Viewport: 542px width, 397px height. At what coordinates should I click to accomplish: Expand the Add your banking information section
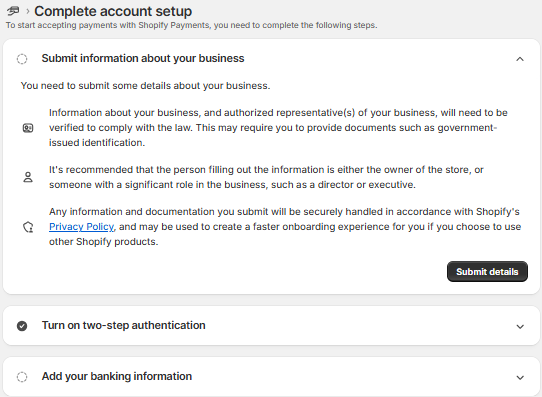tap(520, 378)
